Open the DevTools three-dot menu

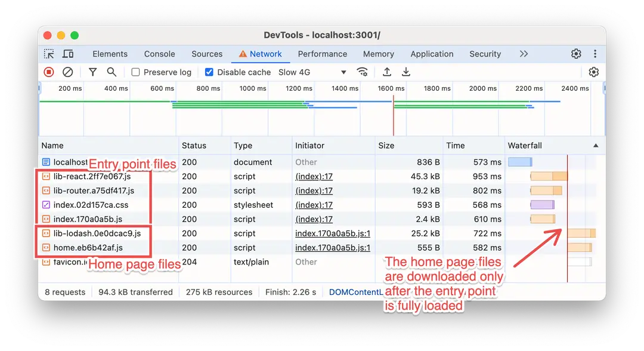595,54
